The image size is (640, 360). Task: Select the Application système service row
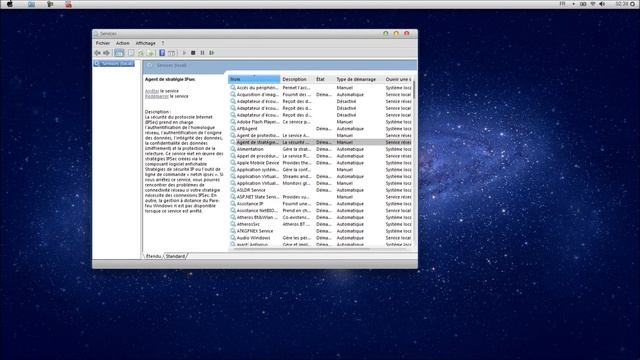320,170
